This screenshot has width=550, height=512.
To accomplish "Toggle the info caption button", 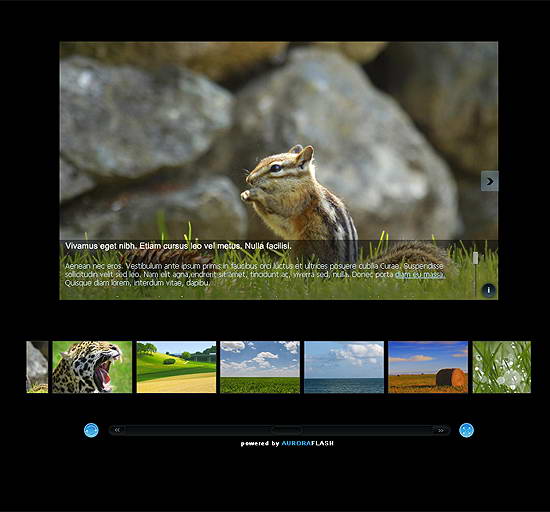I will (488, 290).
